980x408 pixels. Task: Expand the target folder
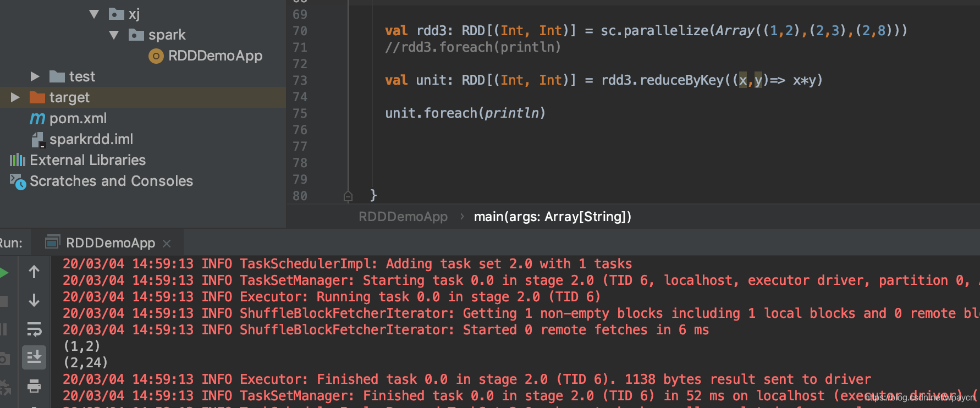[15, 97]
